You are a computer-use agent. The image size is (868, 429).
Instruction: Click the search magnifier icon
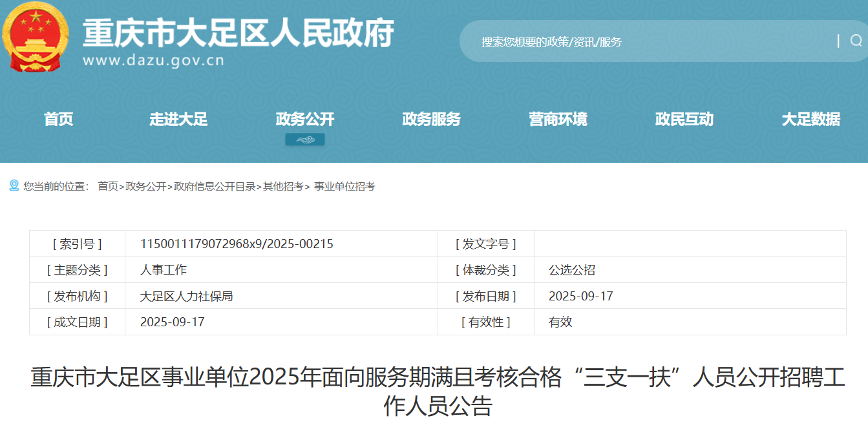(856, 41)
